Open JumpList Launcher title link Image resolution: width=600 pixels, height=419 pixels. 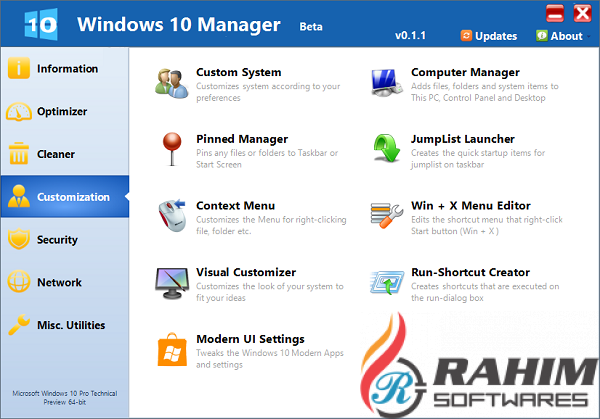[463, 139]
